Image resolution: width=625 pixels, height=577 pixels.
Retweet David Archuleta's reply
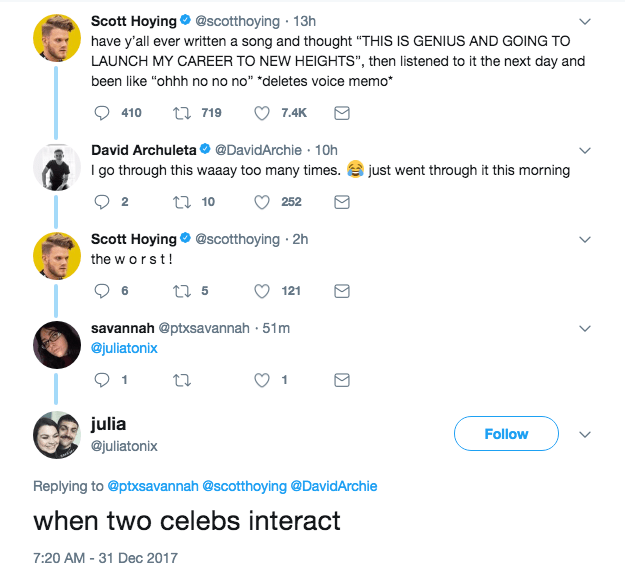pos(182,202)
